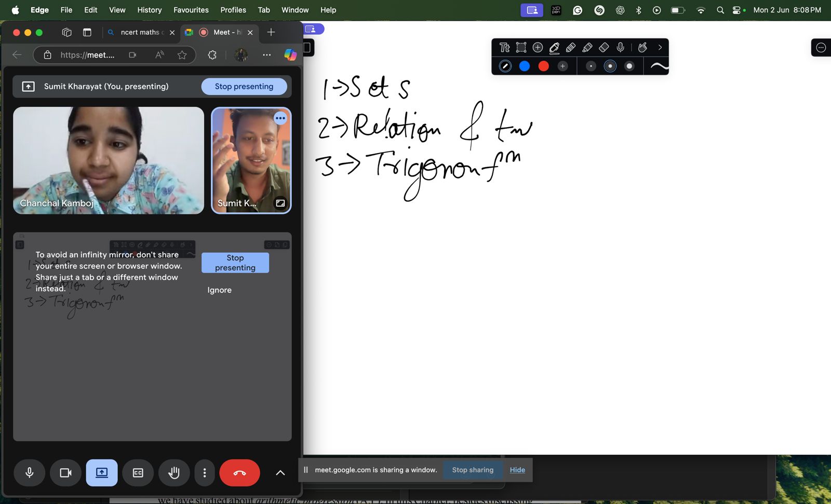
Task: Open options on Sumit's video tile
Action: (280, 118)
